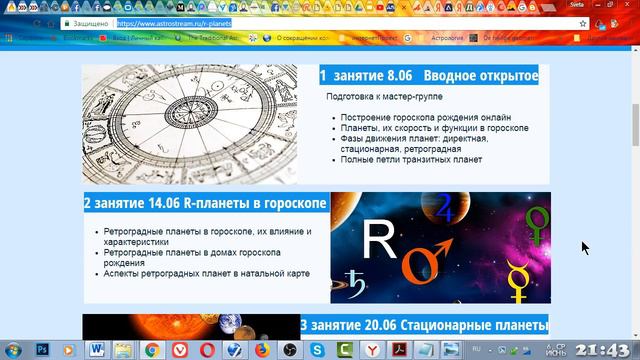Click the Защищено secure lock indicator
Image resolution: width=640 pixels, height=360 pixels.
tap(87, 24)
